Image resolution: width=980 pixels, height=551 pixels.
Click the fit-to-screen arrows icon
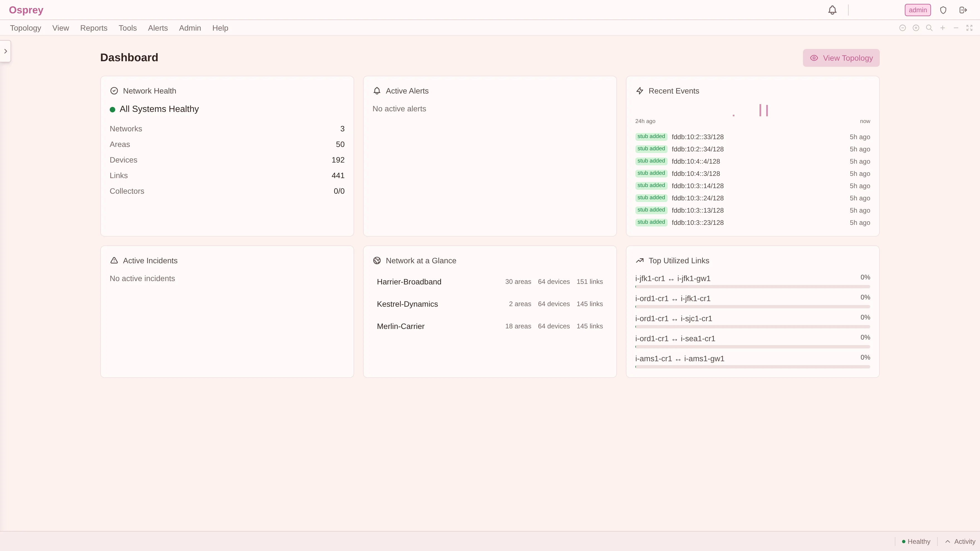tap(969, 28)
